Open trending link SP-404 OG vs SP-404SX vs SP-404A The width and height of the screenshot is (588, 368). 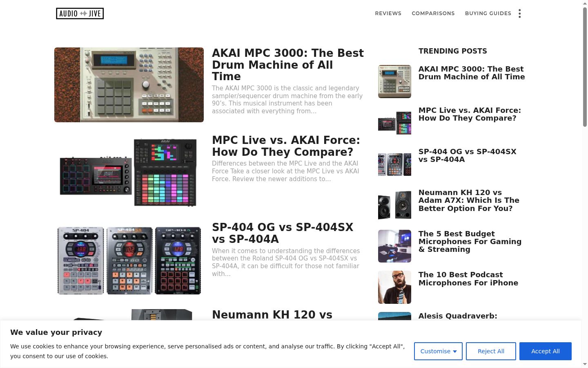[468, 155]
